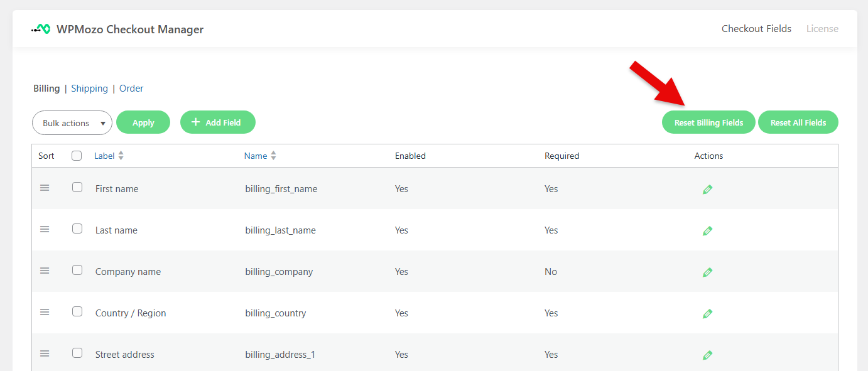The height and width of the screenshot is (371, 868).
Task: Click the First name label text
Action: pos(117,189)
